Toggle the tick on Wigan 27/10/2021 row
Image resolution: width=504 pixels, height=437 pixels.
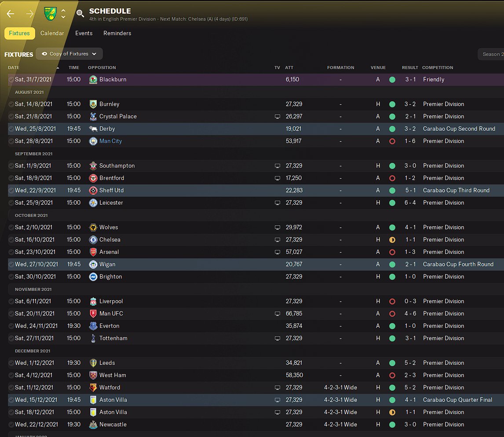11,264
